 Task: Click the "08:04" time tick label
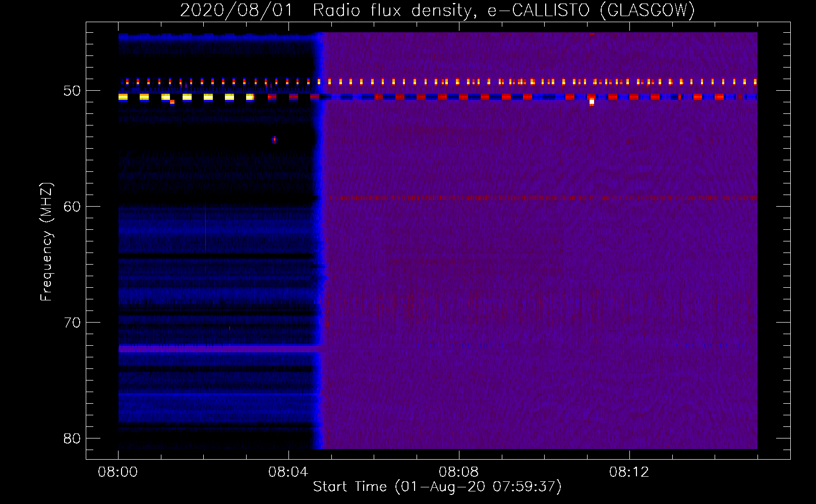click(288, 472)
